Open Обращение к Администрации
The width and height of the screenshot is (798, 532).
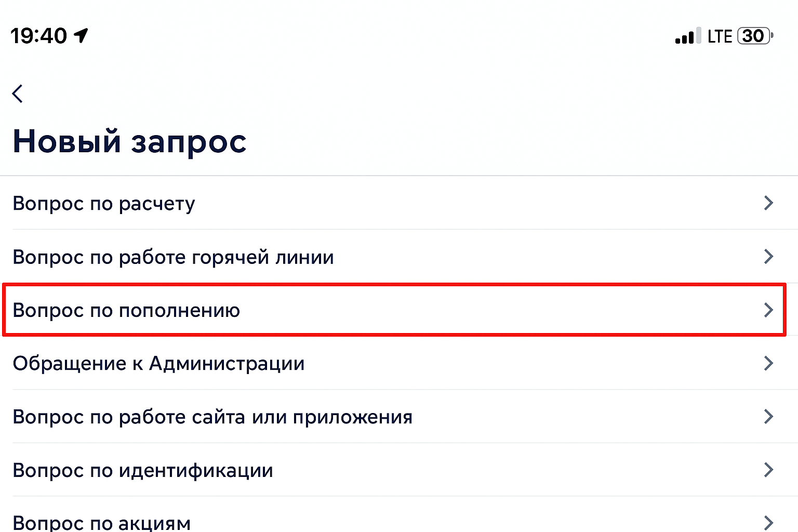point(158,363)
